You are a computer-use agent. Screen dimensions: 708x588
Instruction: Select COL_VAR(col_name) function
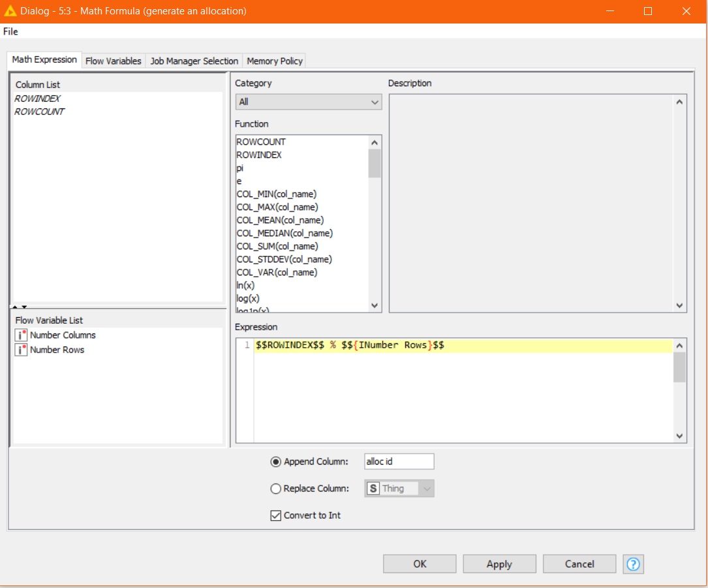tap(277, 273)
